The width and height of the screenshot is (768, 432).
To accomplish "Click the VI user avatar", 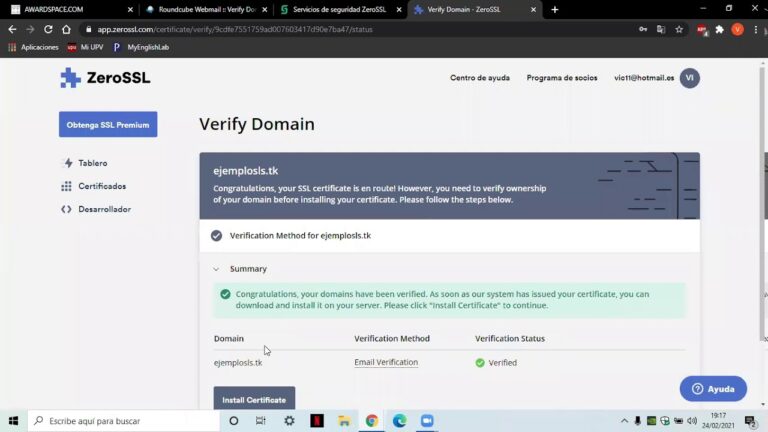I will pos(689,78).
